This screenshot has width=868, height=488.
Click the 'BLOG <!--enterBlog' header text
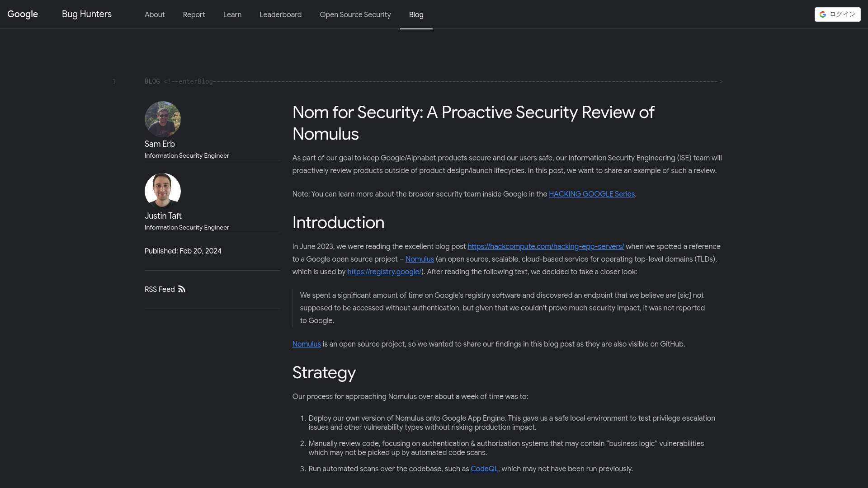click(x=179, y=81)
